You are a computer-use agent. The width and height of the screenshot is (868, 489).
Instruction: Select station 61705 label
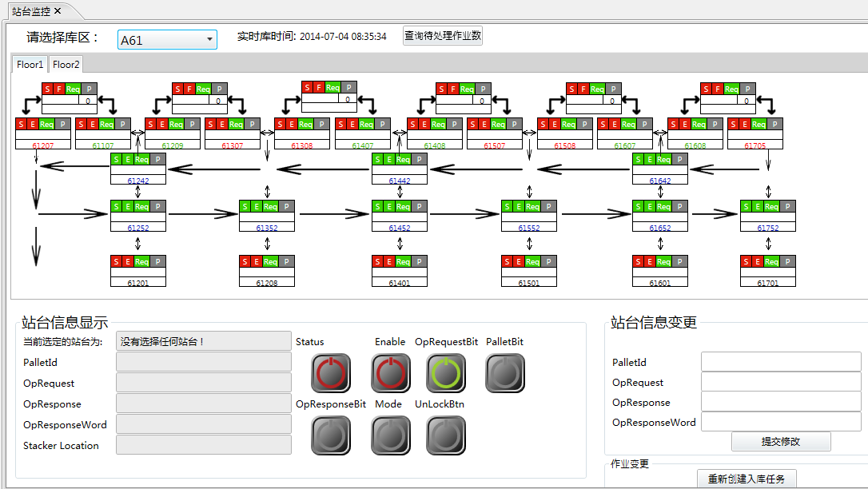pos(755,145)
